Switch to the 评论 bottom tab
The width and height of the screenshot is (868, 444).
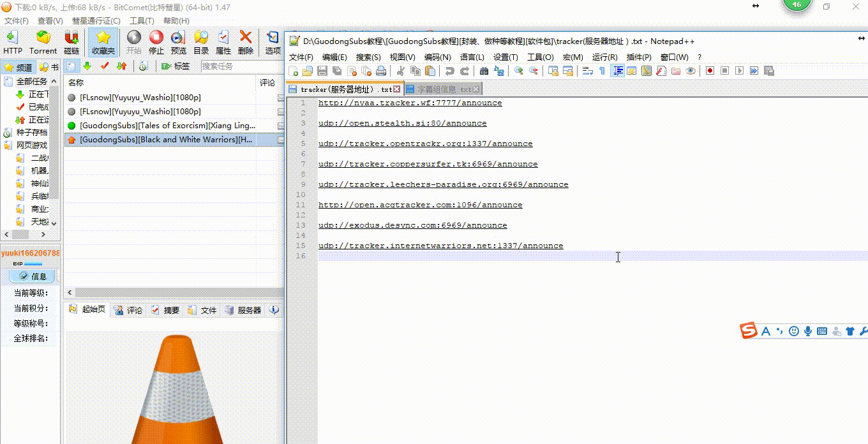128,310
